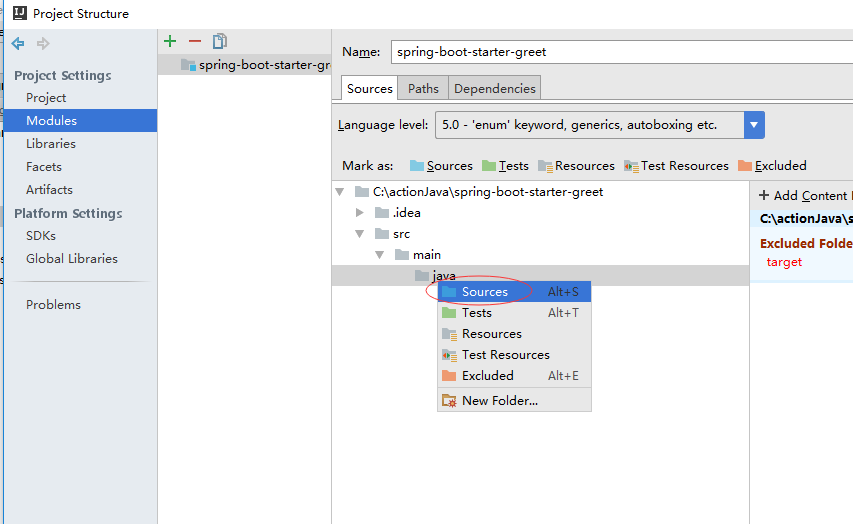This screenshot has height=524, width=853.
Task: Expand the .idea folder node
Action: [360, 212]
